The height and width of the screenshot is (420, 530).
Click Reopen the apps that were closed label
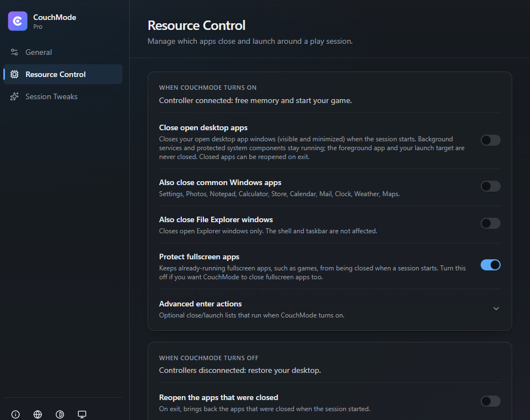(x=218, y=397)
